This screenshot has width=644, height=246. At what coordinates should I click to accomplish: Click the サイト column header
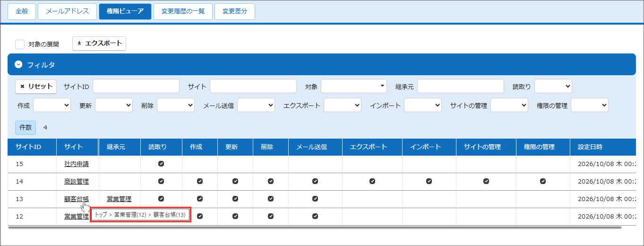(x=77, y=147)
